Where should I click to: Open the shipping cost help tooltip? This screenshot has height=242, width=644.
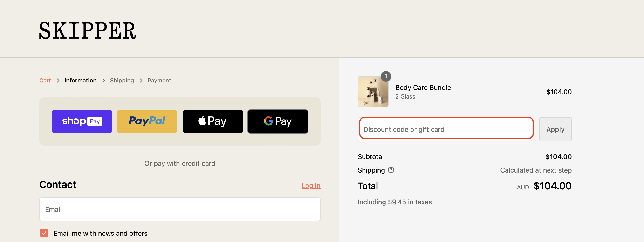click(391, 170)
